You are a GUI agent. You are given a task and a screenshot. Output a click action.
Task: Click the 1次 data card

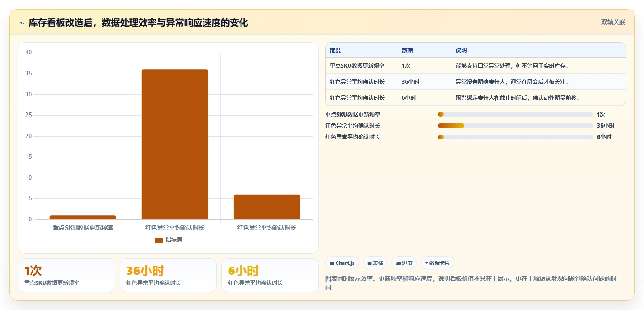point(66,275)
